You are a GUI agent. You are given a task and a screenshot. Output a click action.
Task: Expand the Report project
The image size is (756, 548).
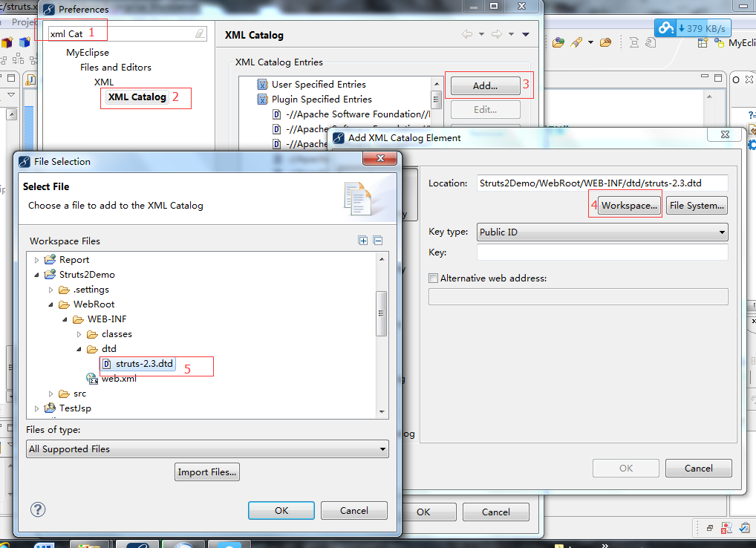tap(36, 260)
